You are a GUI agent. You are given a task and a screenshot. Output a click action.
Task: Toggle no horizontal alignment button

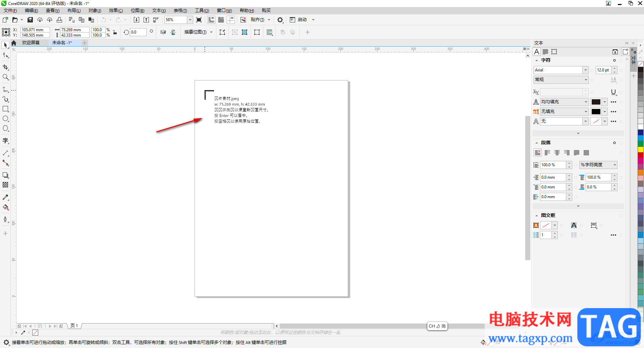(537, 153)
